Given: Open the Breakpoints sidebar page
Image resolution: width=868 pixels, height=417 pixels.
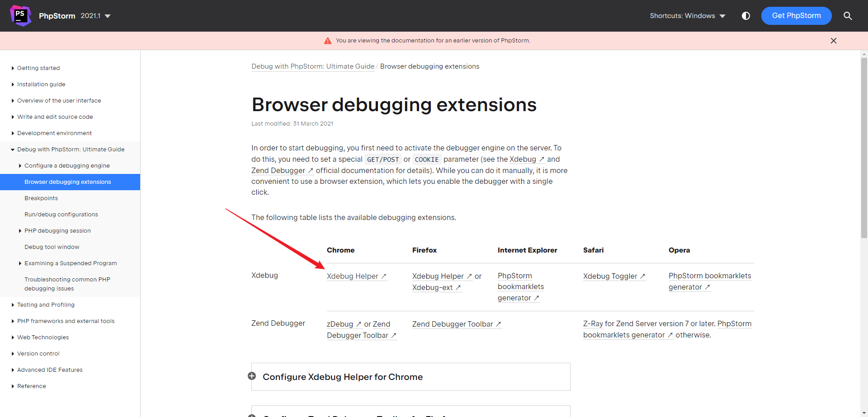Looking at the screenshot, I should pyautogui.click(x=41, y=198).
